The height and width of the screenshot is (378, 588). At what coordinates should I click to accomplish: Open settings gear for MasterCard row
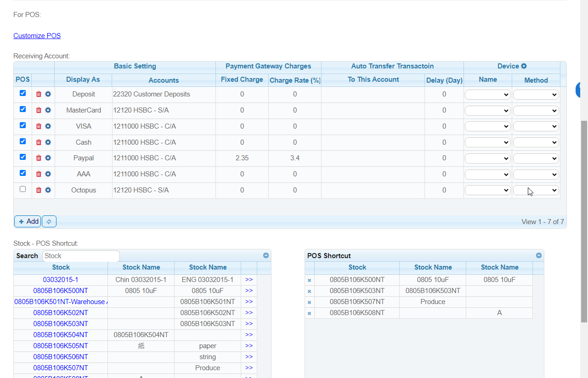point(48,110)
